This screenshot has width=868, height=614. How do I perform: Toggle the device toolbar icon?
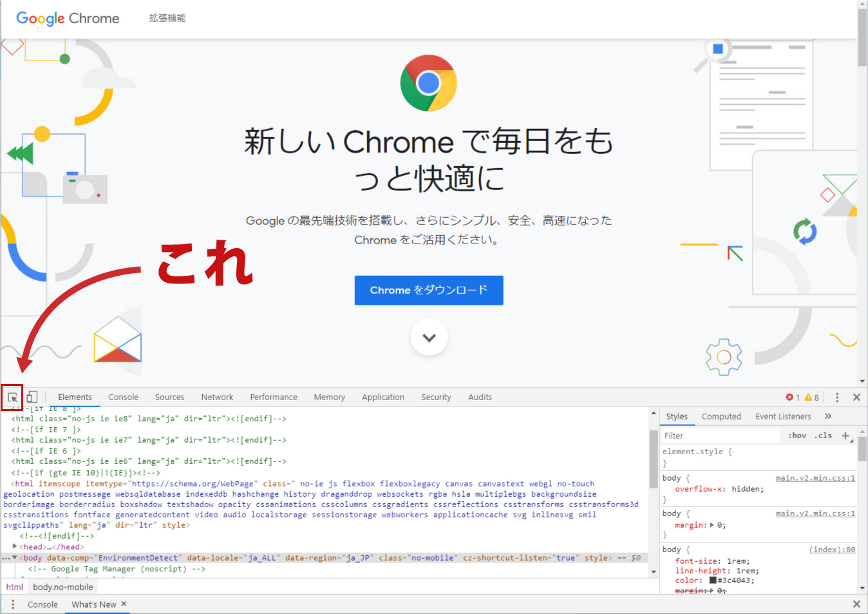coord(32,397)
